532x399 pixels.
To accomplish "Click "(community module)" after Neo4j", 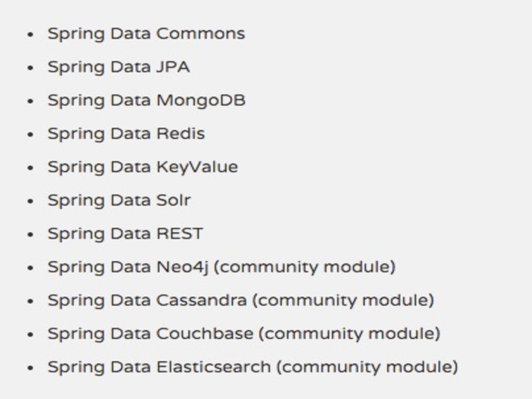I will (304, 267).
